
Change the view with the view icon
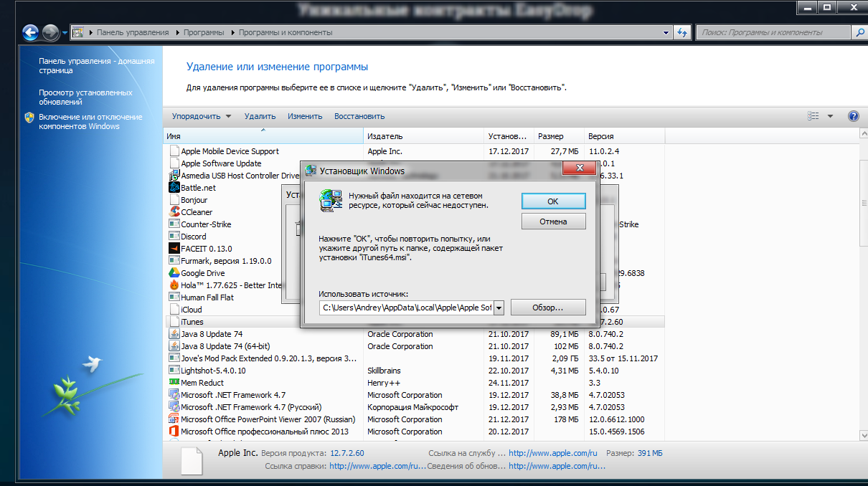[x=813, y=116]
